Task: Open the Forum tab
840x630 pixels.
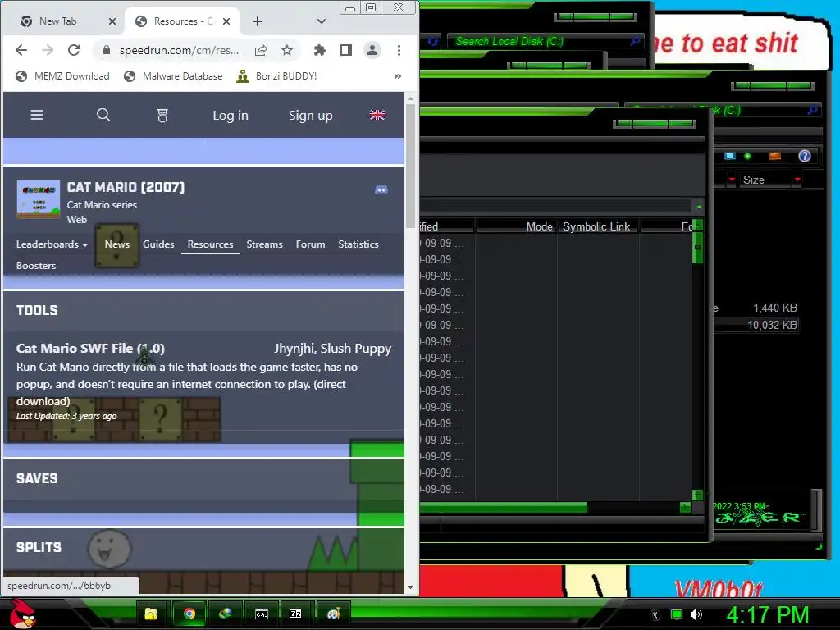Action: 311,244
